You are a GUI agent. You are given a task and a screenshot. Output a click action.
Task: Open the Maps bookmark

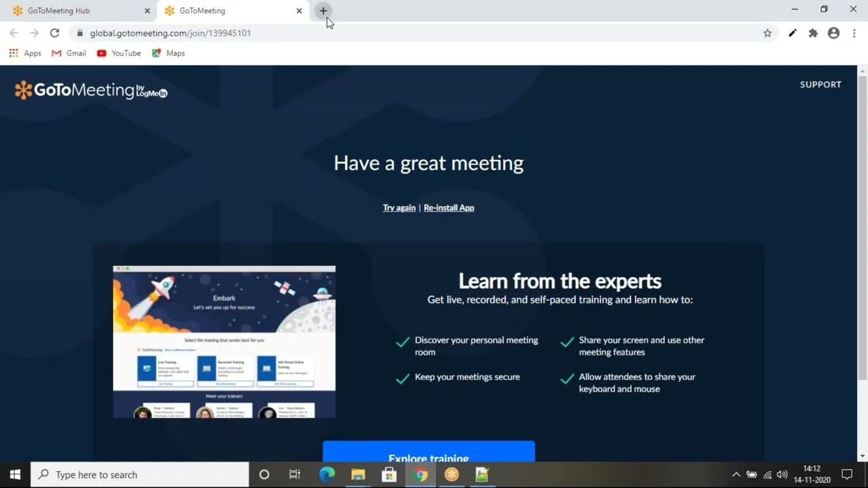click(168, 53)
